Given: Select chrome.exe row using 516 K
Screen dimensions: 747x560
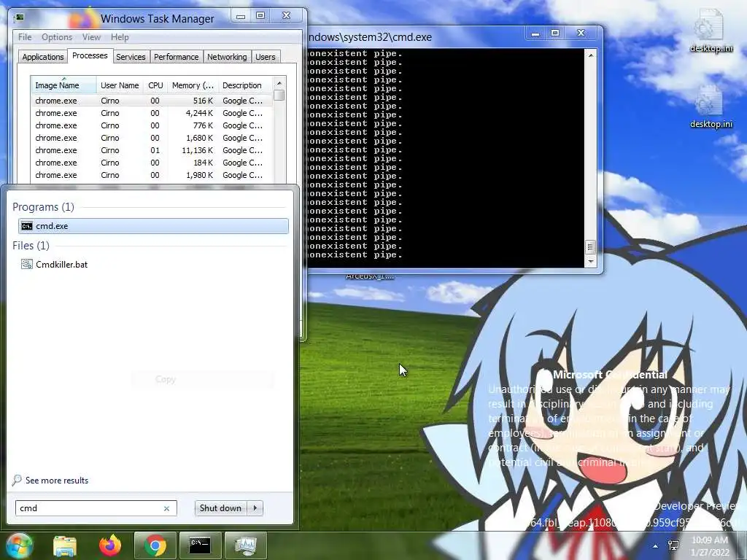Looking at the screenshot, I should click(152, 101).
